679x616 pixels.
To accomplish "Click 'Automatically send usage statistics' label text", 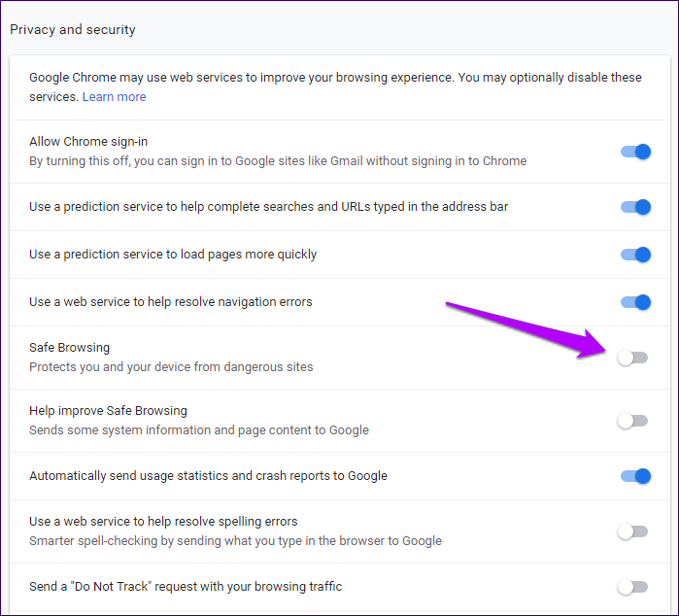I will click(208, 476).
